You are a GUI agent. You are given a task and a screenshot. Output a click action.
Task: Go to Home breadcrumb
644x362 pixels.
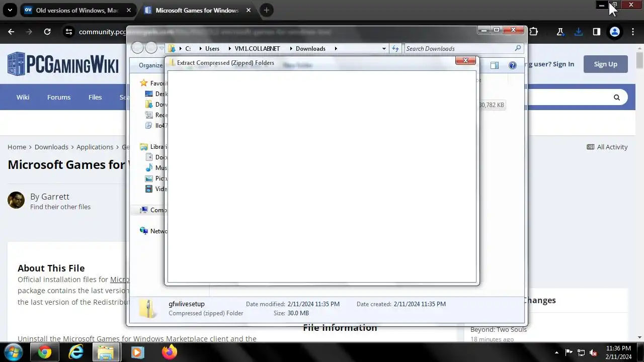tap(17, 147)
